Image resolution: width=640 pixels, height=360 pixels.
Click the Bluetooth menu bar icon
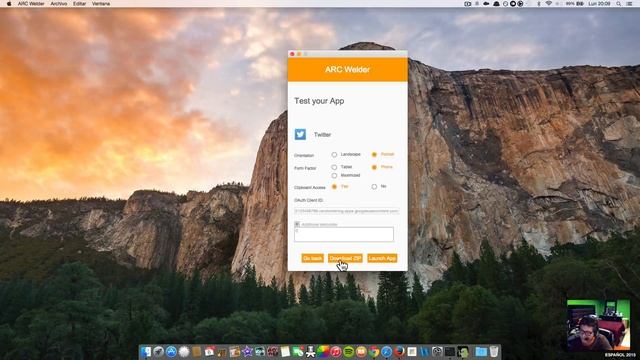tap(539, 4)
